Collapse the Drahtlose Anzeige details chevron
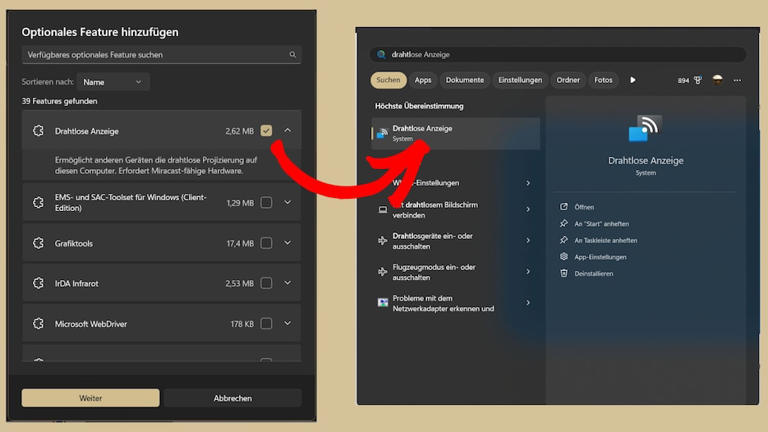768x432 pixels. 288,131
